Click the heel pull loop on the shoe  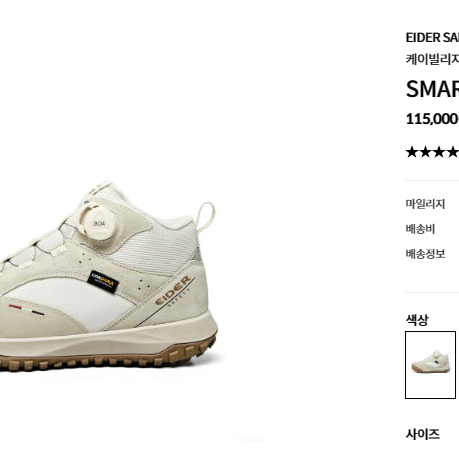pyautogui.click(x=205, y=217)
